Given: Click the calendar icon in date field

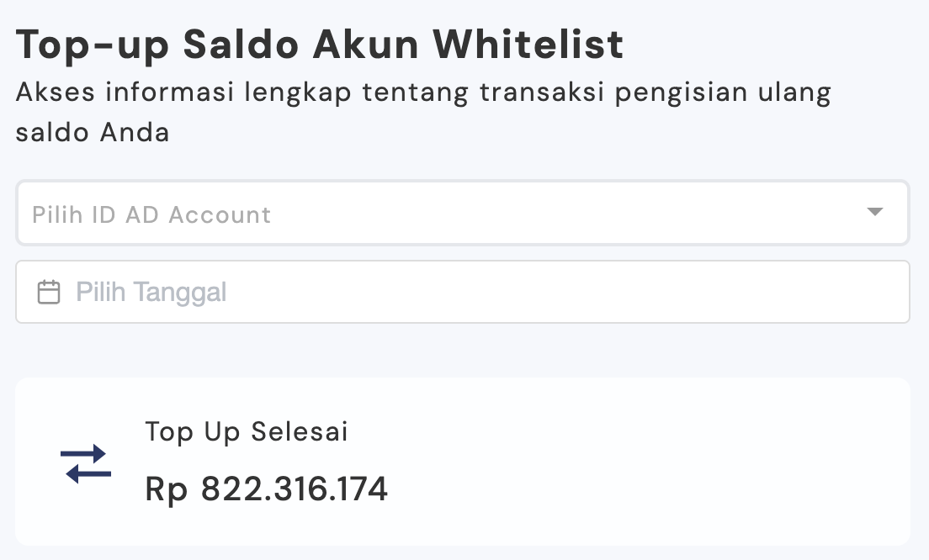Looking at the screenshot, I should pyautogui.click(x=49, y=293).
